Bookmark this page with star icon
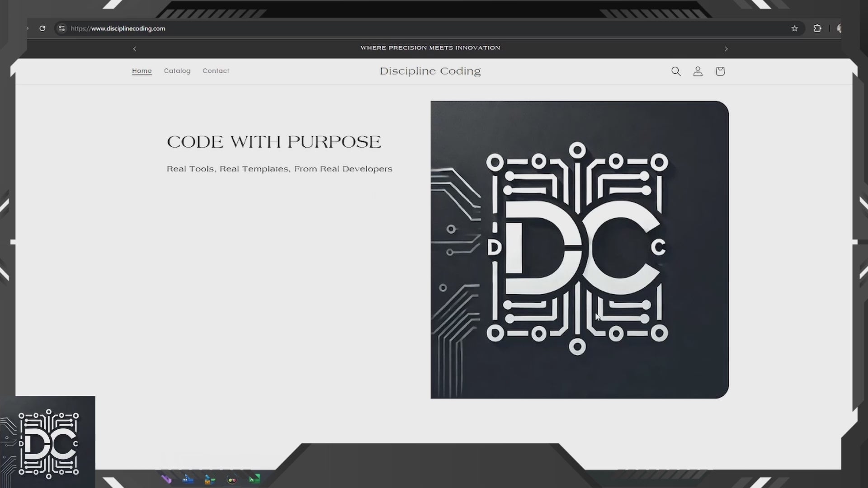868x488 pixels. point(795,28)
